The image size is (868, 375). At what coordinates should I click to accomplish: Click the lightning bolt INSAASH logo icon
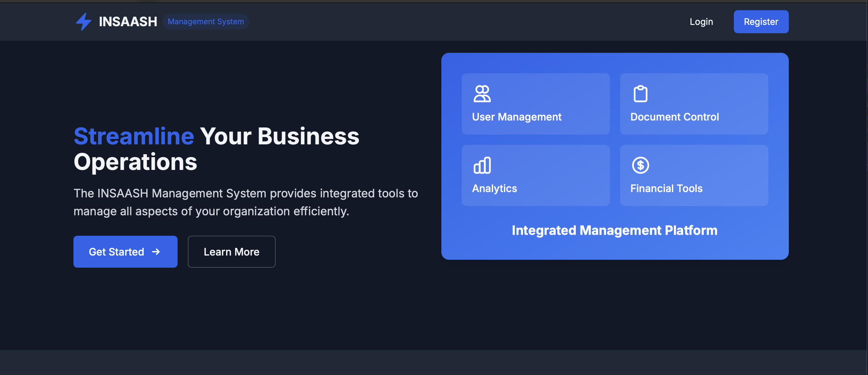[x=83, y=22]
